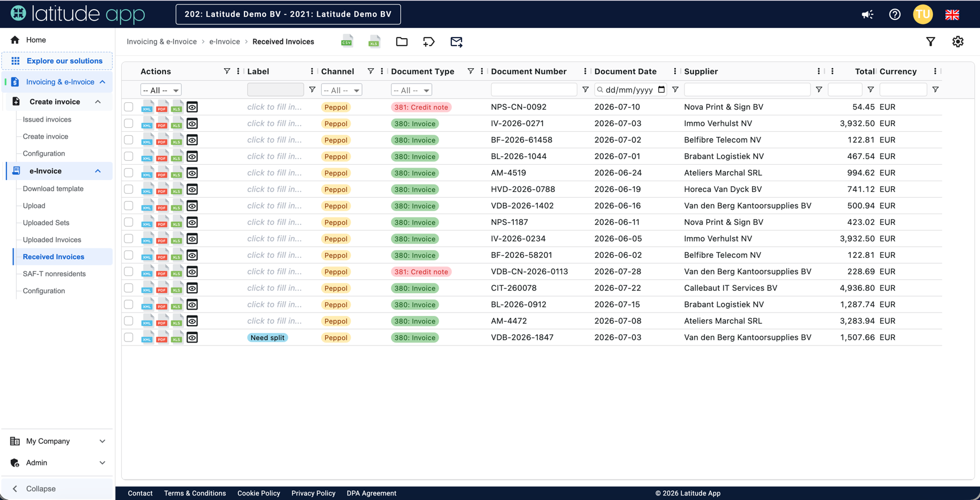Download XLS for invoice BF-2026-61458
The height and width of the screenshot is (500, 980).
177,140
